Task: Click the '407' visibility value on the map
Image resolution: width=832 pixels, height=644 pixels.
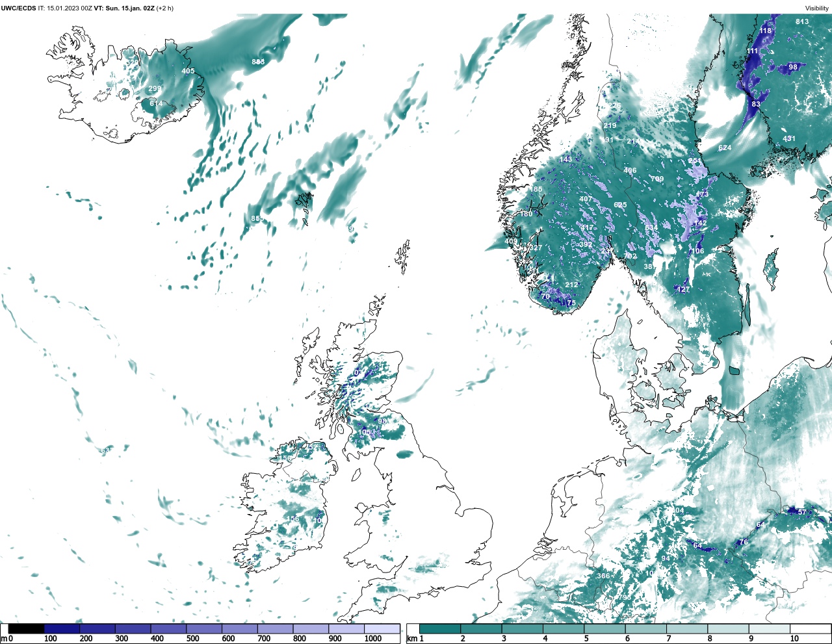Action: [x=586, y=200]
